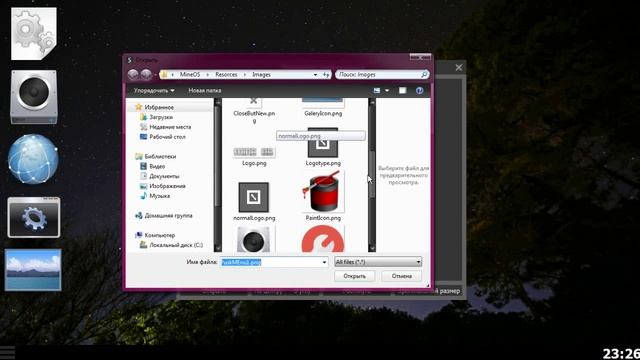Focus the Имя файла input field
The image size is (640, 360).
(x=274, y=262)
